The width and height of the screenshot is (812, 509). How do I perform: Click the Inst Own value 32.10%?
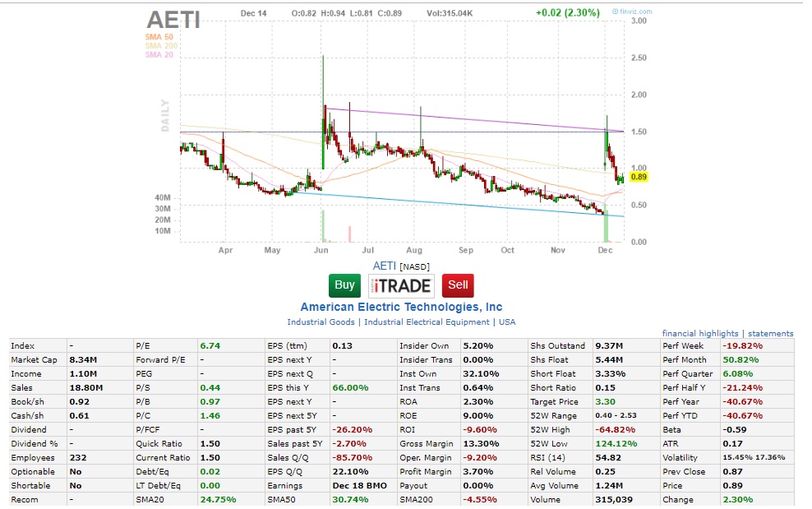[481, 373]
